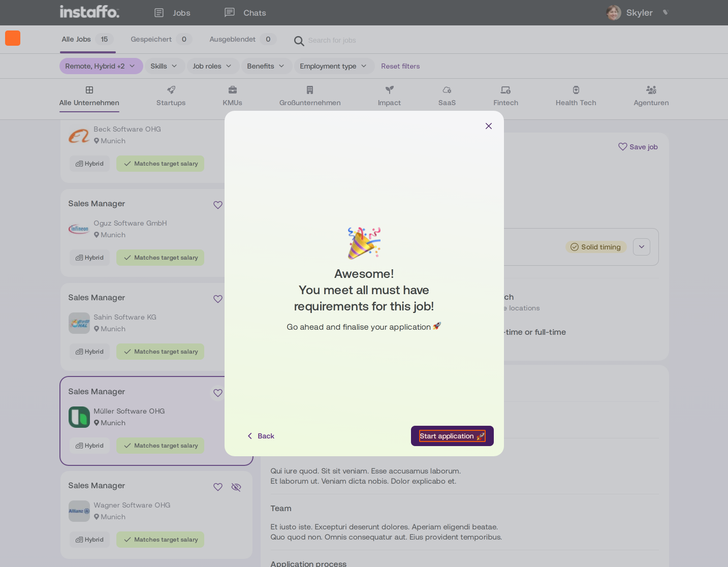This screenshot has height=567, width=728.
Task: Switch to the Gespeichert tab
Action: tap(161, 40)
